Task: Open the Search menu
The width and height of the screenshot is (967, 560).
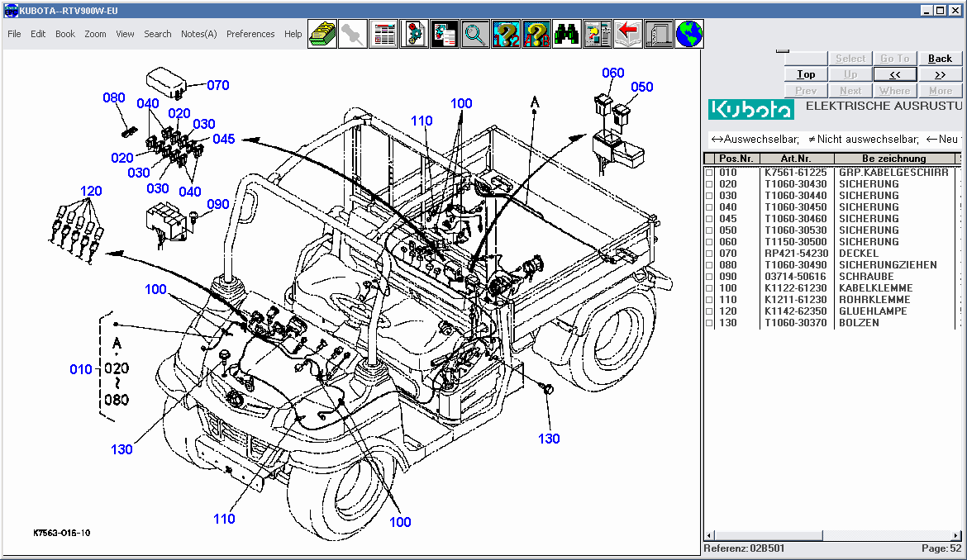Action: tap(157, 34)
